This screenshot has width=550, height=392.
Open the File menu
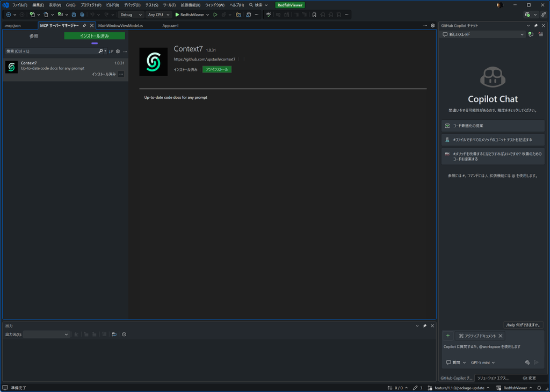click(20, 5)
